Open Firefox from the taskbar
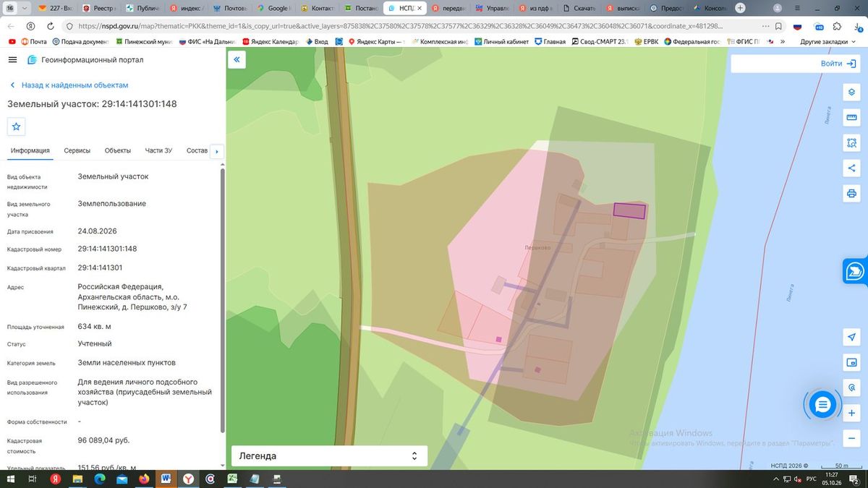 144,479
